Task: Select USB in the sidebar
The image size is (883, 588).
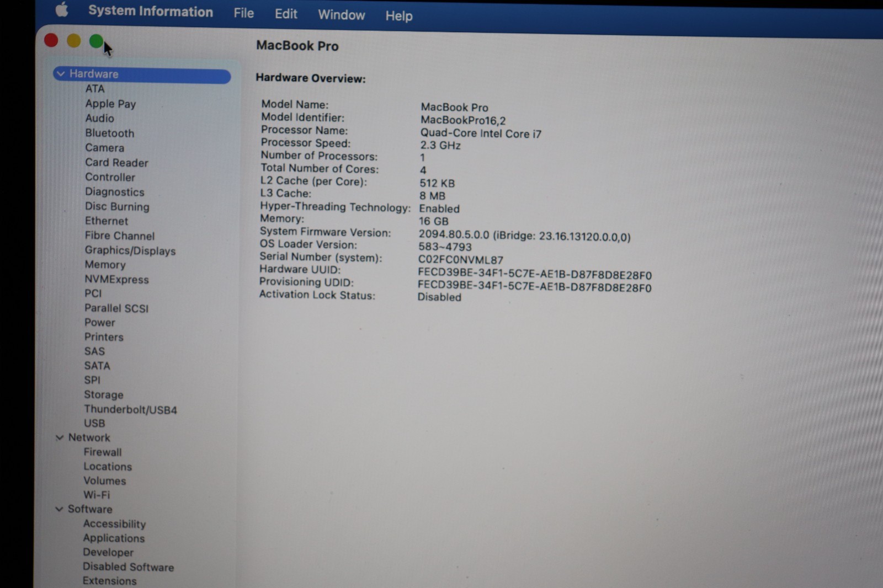Action: [94, 424]
